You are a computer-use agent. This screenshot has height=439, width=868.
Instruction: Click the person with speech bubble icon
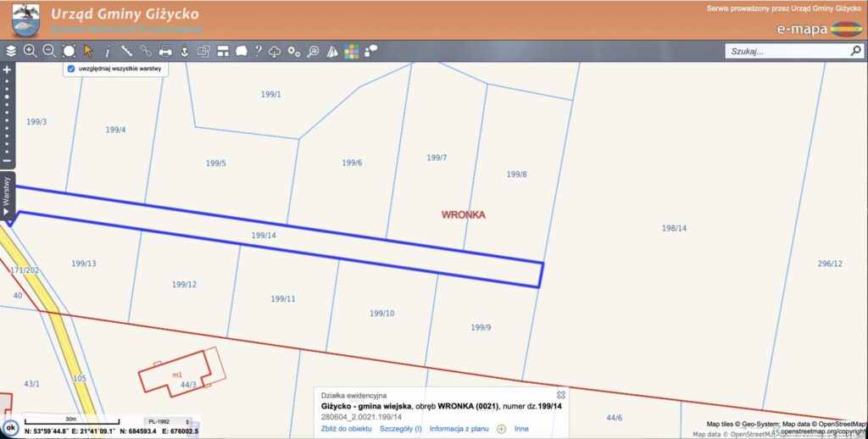[371, 50]
